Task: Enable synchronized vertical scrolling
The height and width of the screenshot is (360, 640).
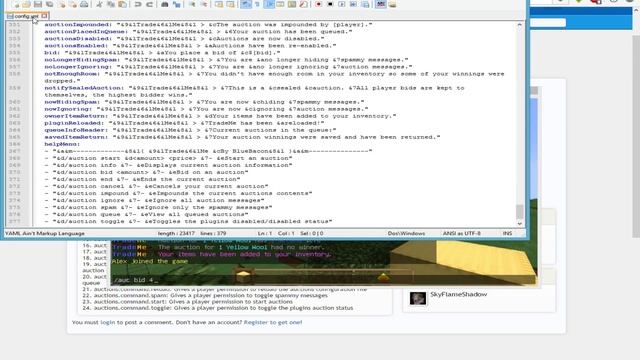Action: click(x=219, y=4)
